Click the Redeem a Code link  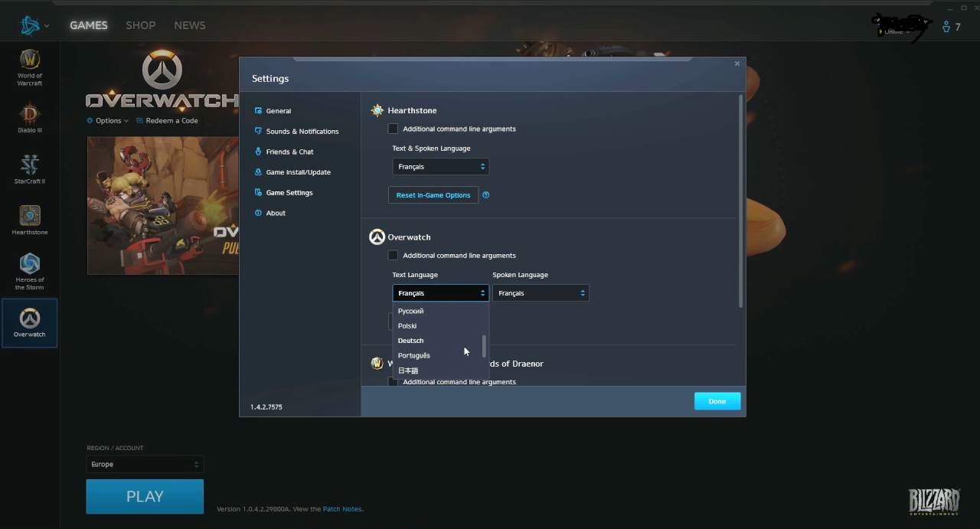(x=167, y=121)
